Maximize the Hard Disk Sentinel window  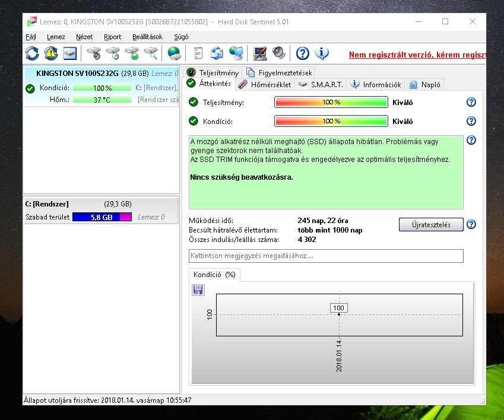445,21
